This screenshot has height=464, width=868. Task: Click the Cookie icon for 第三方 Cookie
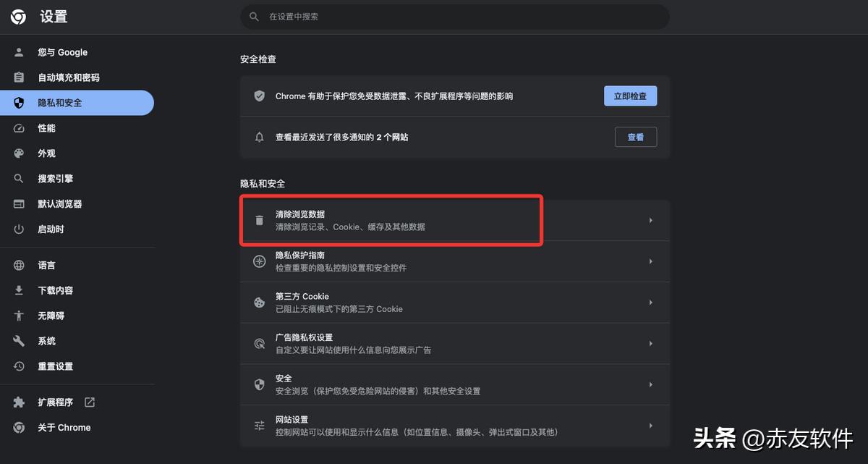pyautogui.click(x=259, y=302)
